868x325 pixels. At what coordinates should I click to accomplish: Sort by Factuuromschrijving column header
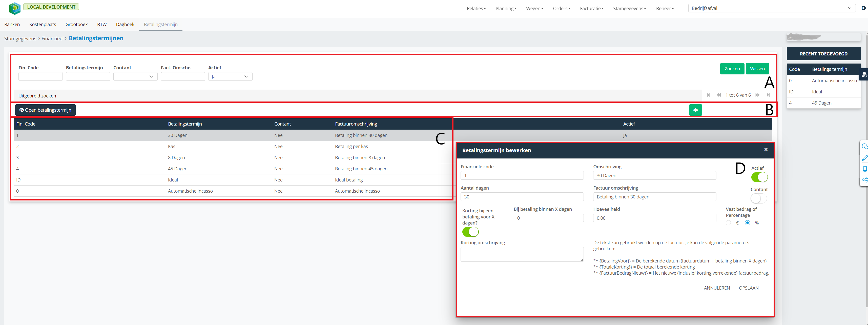pyautogui.click(x=356, y=124)
